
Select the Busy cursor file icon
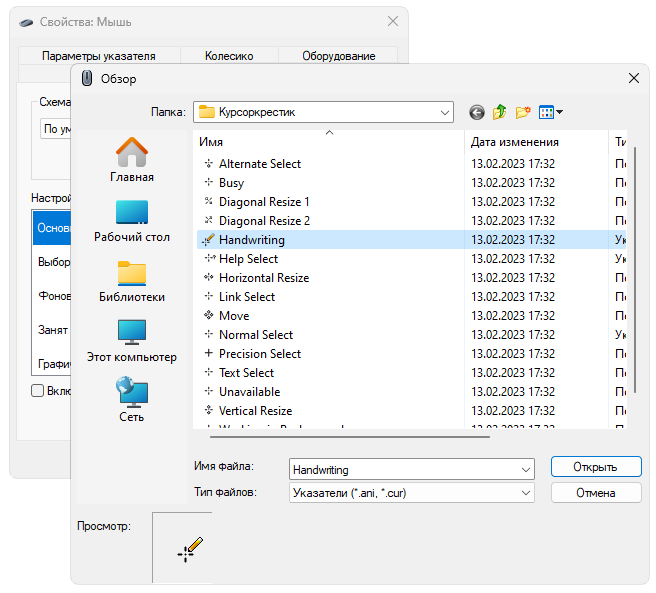click(x=208, y=182)
